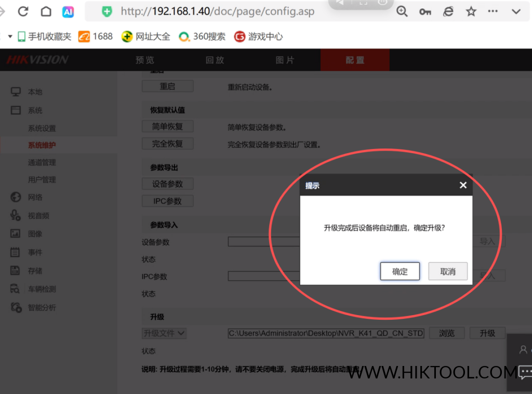Open 系统设置 in sidebar

tap(42, 128)
